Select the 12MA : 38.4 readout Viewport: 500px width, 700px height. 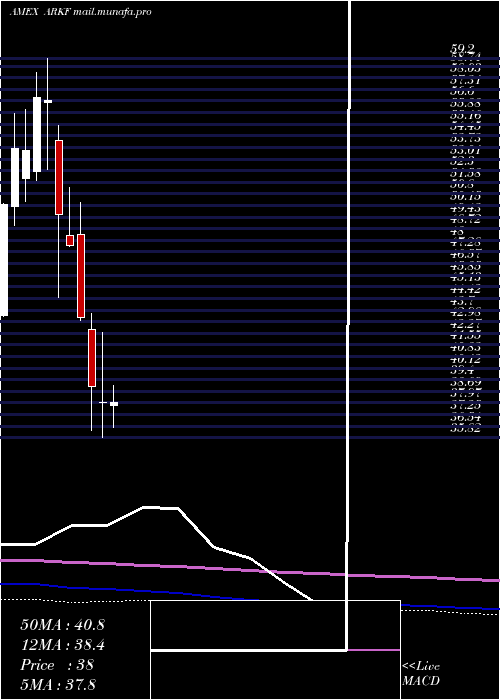click(x=62, y=645)
